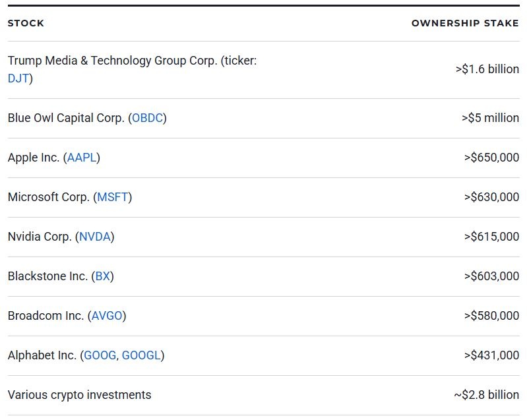
Task: Click the Trump Media & Technology Group name
Action: pyautogui.click(x=112, y=61)
